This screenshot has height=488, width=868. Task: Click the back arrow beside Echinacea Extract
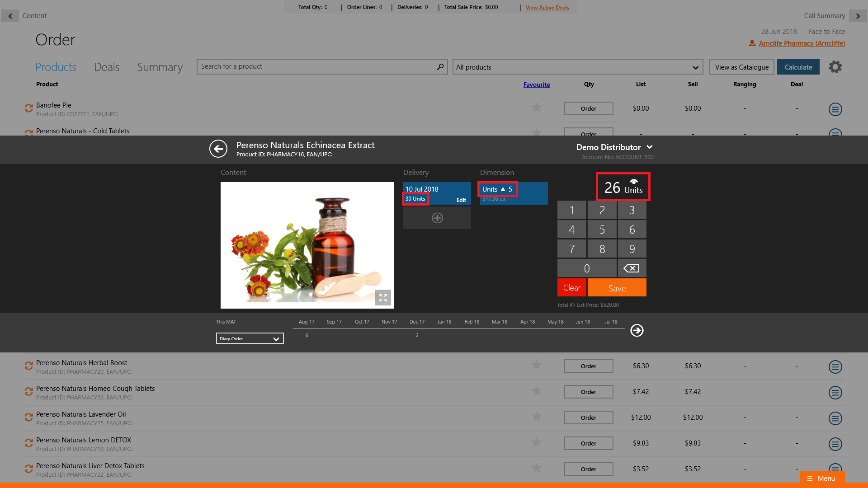pos(218,149)
